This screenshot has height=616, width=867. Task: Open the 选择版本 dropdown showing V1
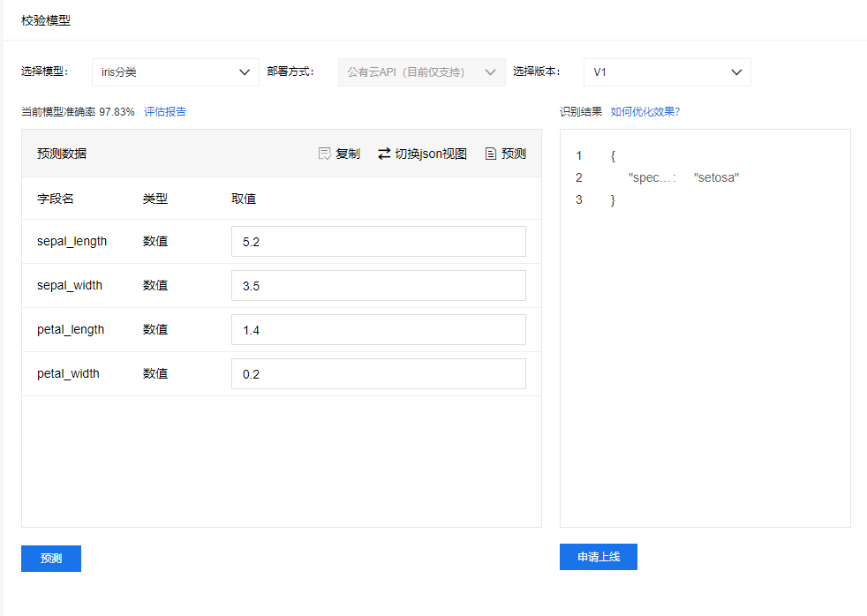(x=667, y=72)
